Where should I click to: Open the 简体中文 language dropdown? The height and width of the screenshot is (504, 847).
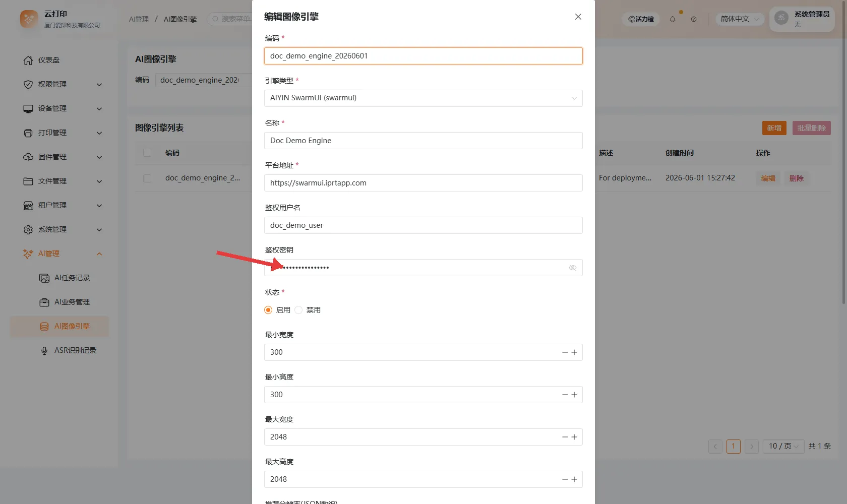click(x=740, y=19)
